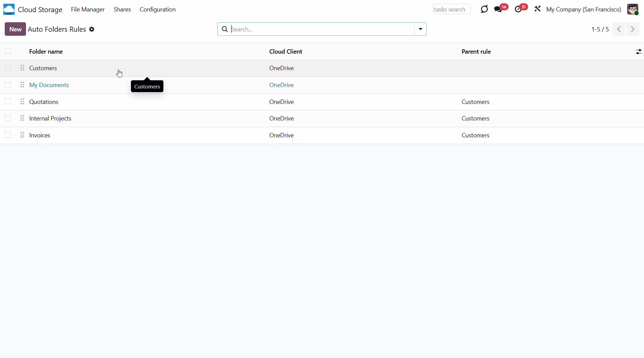Expand the search filter options dropdown
Image resolution: width=644 pixels, height=358 pixels.
[420, 29]
